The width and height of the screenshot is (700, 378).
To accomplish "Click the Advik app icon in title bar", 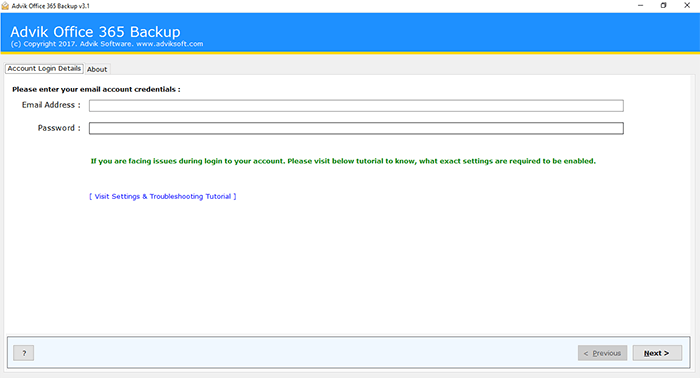I will click(x=5, y=6).
